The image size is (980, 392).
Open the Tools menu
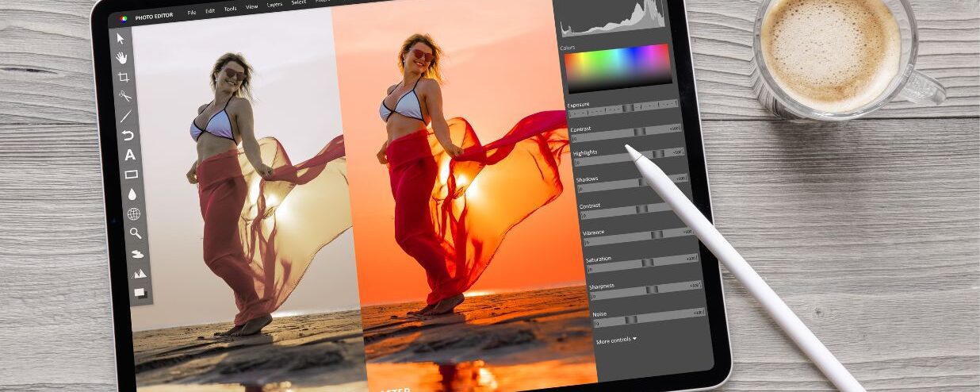click(230, 9)
